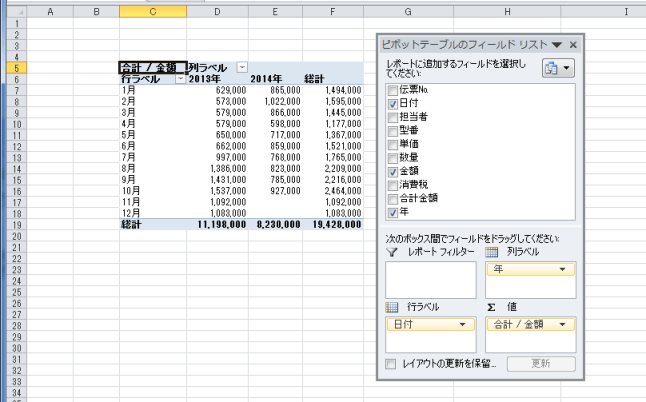Viewport: 646px width, 402px height.
Task: Select row 7 header
Action: click(10, 89)
